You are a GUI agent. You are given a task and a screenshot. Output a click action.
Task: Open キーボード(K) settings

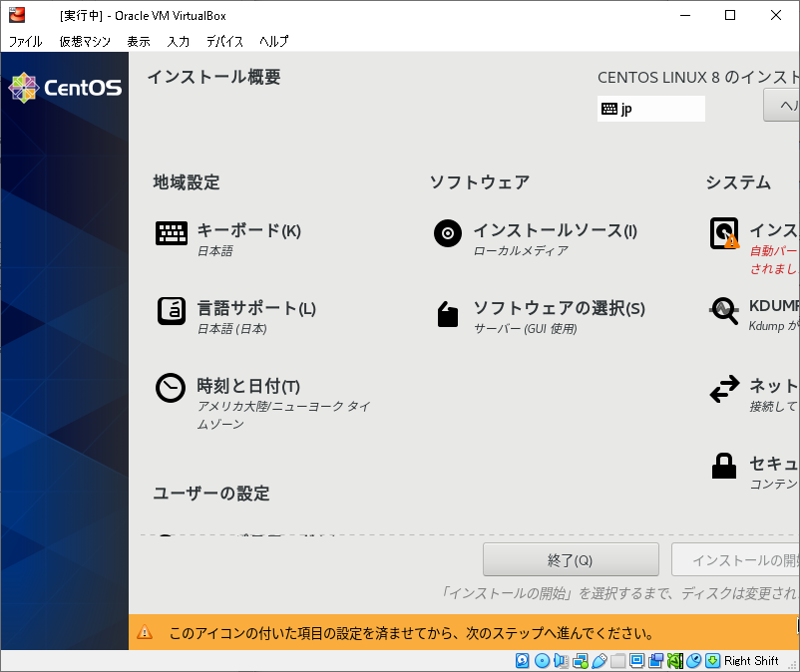point(249,230)
